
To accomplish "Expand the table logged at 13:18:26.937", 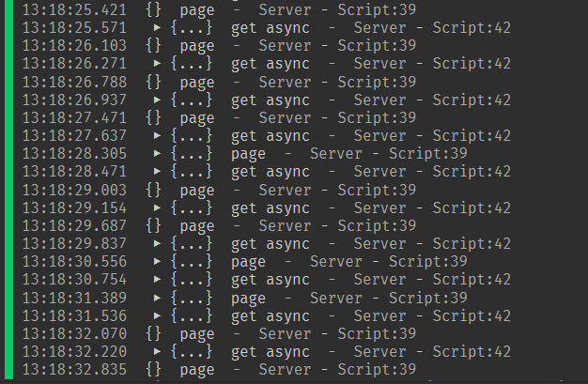I will 157,100.
